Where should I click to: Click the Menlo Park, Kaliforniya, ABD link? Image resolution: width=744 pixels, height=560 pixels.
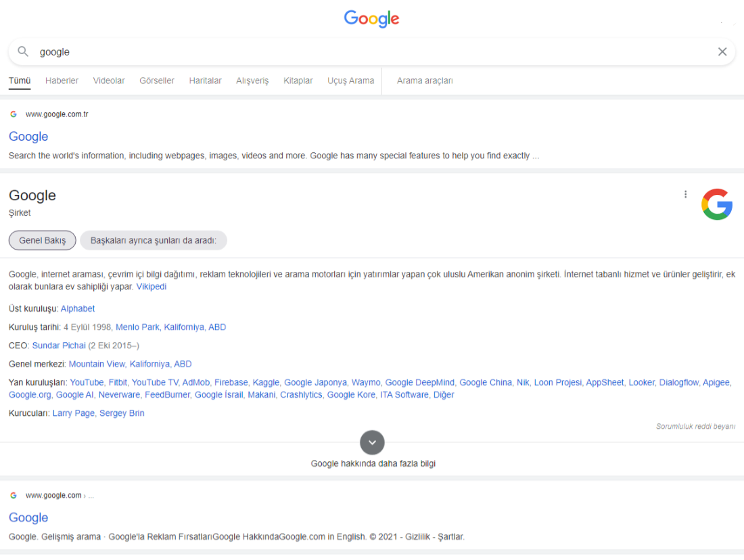[171, 327]
